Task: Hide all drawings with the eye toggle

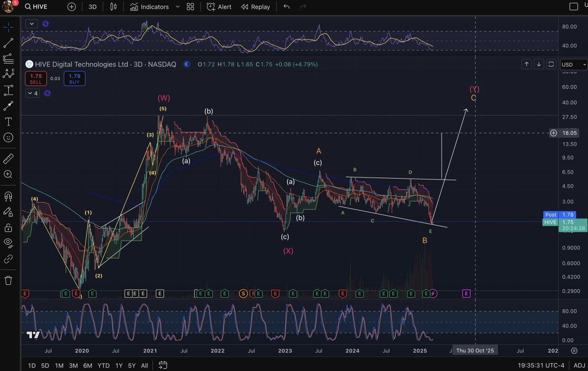Action: click(8, 242)
